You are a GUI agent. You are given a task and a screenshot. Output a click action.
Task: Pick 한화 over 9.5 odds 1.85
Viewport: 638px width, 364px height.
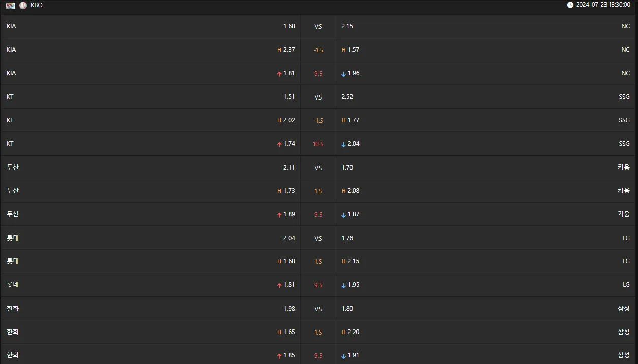289,355
